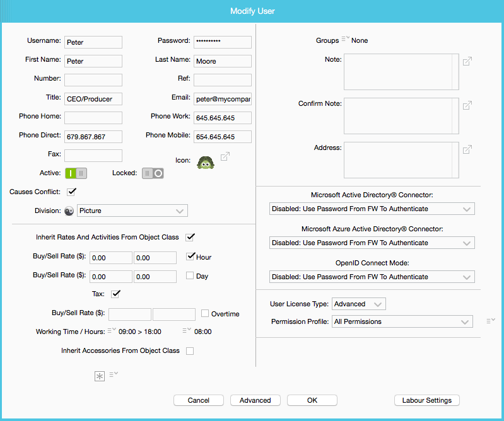Click the Overtime sell rate field
This screenshot has width=504, height=421.
[174, 314]
